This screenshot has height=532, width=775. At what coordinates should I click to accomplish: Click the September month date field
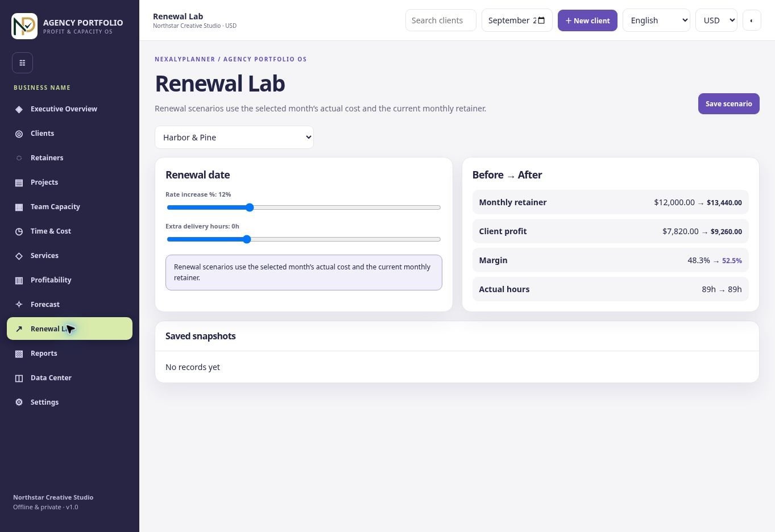[x=517, y=20]
